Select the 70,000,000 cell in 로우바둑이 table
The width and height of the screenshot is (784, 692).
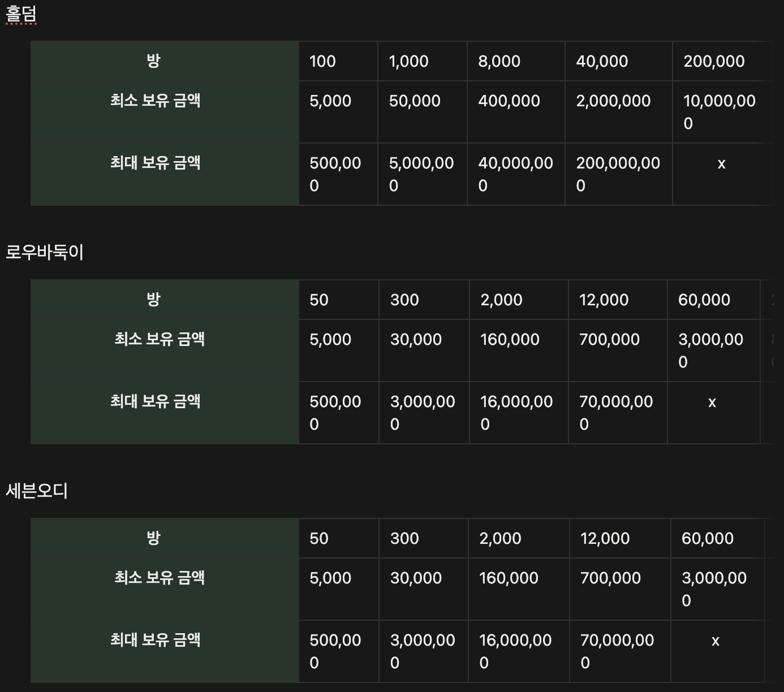616,413
